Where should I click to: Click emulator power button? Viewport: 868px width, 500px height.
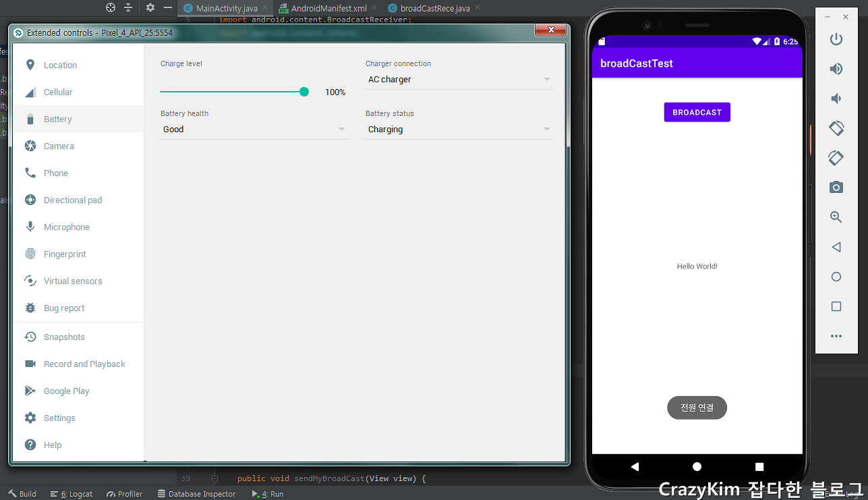point(836,39)
